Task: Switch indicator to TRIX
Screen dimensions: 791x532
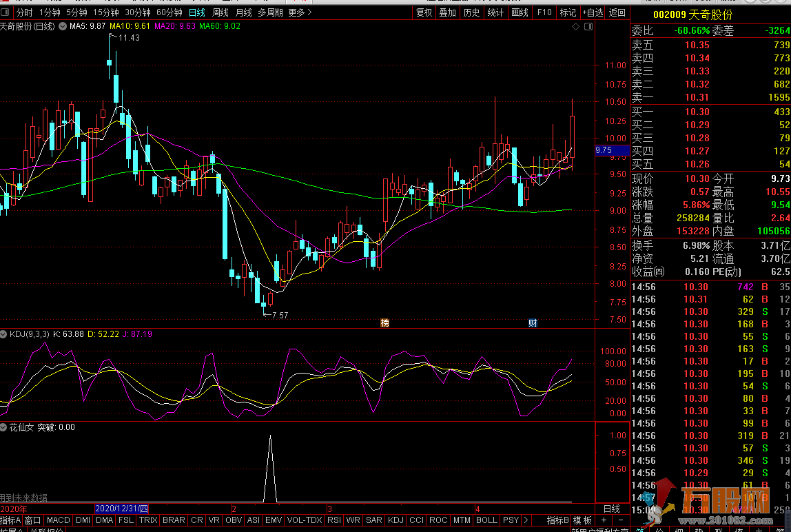Action: coord(148,520)
